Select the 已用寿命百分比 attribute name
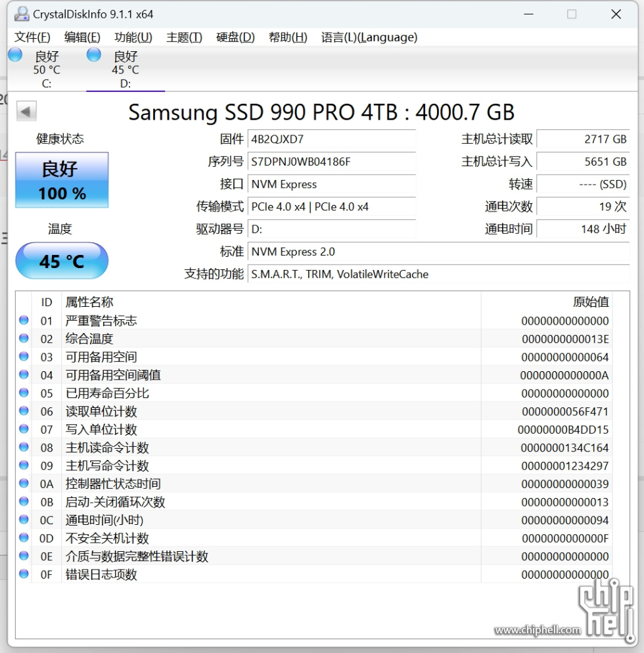The height and width of the screenshot is (653, 644). pyautogui.click(x=107, y=393)
